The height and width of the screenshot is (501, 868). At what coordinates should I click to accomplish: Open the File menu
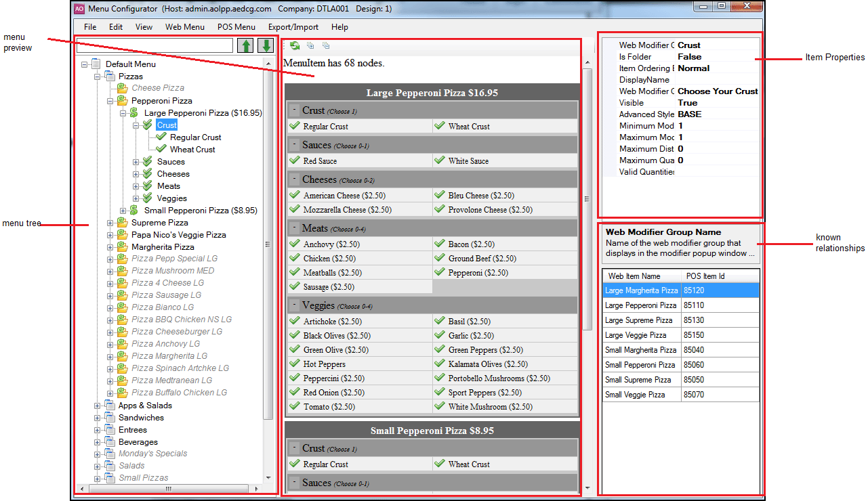90,27
